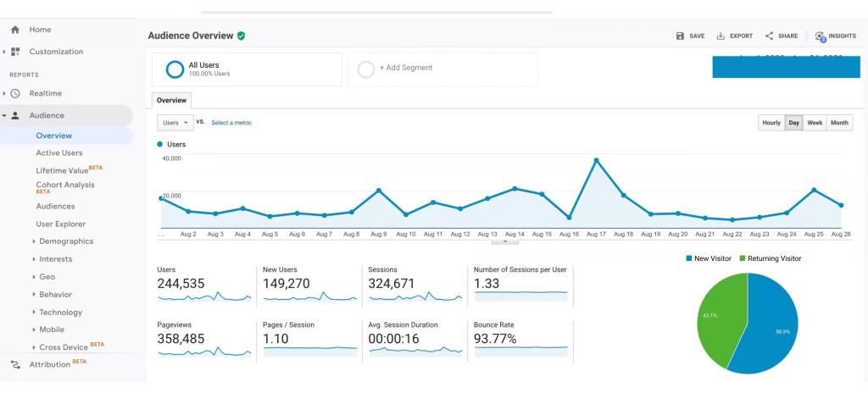
Task: Collapse the Audience section arrow
Action: 4,116
